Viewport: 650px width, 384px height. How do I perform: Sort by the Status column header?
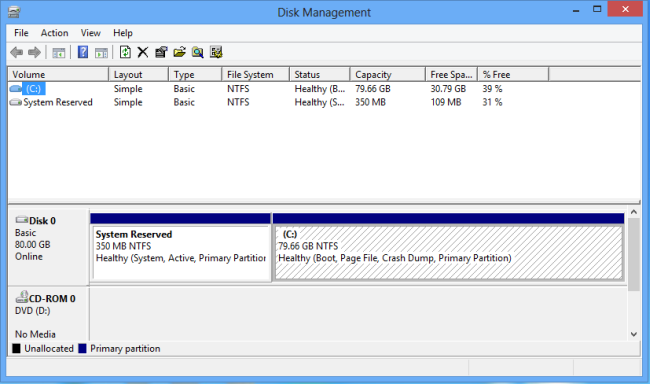pyautogui.click(x=320, y=75)
